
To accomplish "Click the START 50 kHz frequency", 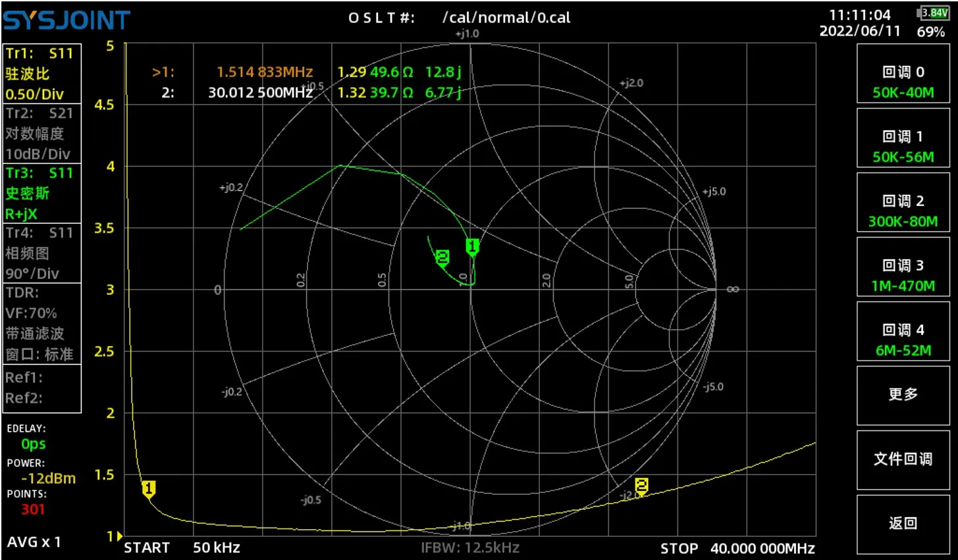I will pos(182,547).
